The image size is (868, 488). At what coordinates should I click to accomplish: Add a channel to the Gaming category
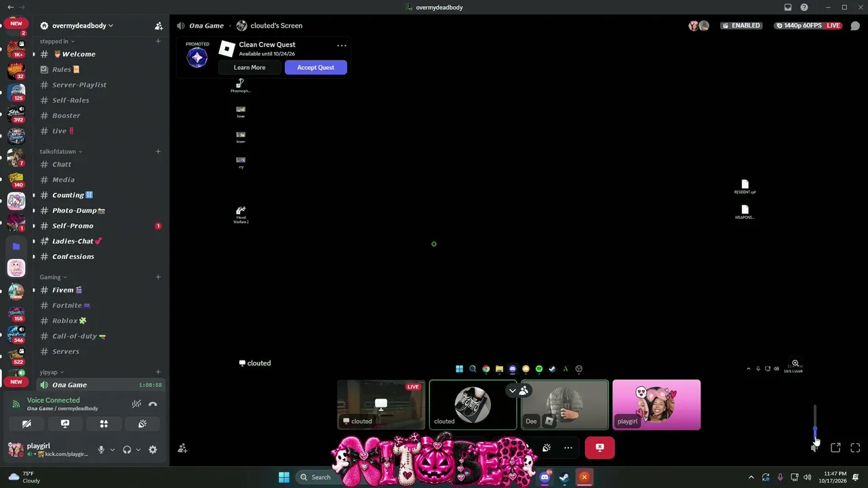pos(158,277)
